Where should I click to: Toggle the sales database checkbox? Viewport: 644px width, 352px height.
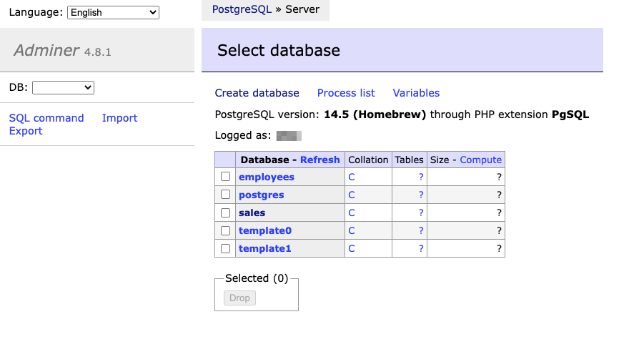(x=225, y=212)
